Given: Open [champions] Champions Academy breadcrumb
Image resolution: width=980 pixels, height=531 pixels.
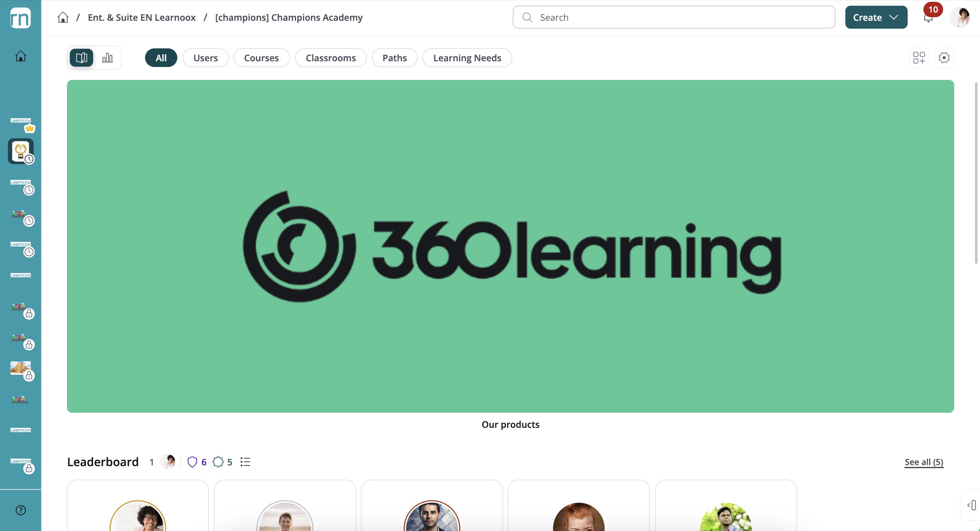Looking at the screenshot, I should (x=289, y=18).
